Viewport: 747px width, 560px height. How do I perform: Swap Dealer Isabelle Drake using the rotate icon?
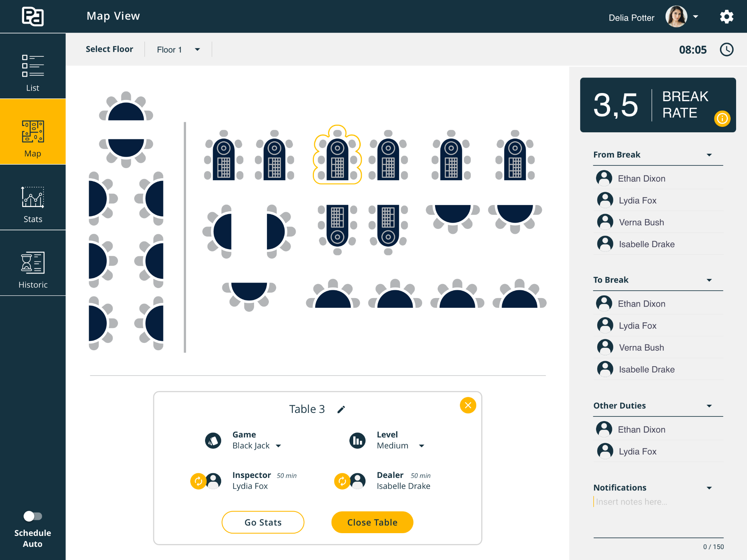pyautogui.click(x=342, y=481)
